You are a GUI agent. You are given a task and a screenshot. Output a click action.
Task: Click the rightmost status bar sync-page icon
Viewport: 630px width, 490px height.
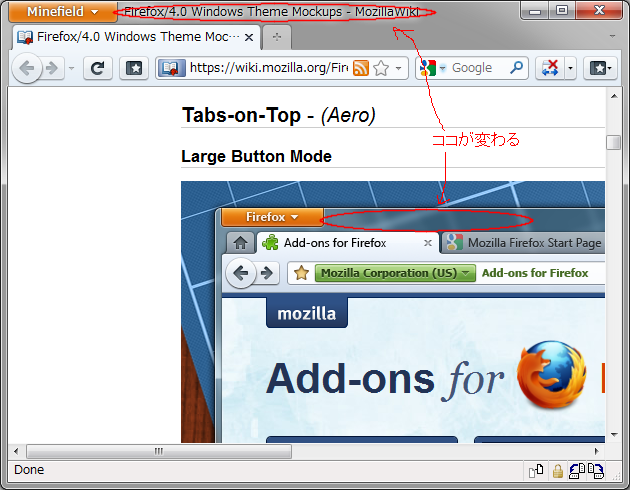[595, 471]
